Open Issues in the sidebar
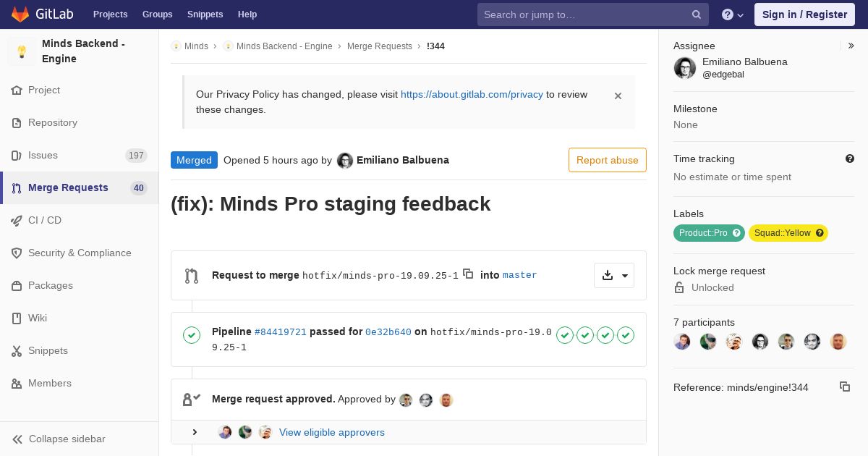Image resolution: width=868 pixels, height=456 pixels. click(80, 155)
